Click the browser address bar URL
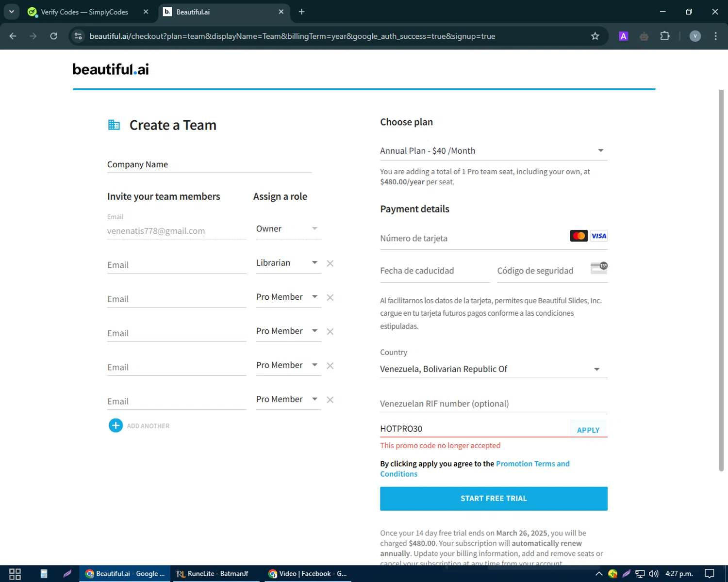728x582 pixels. [x=292, y=36]
